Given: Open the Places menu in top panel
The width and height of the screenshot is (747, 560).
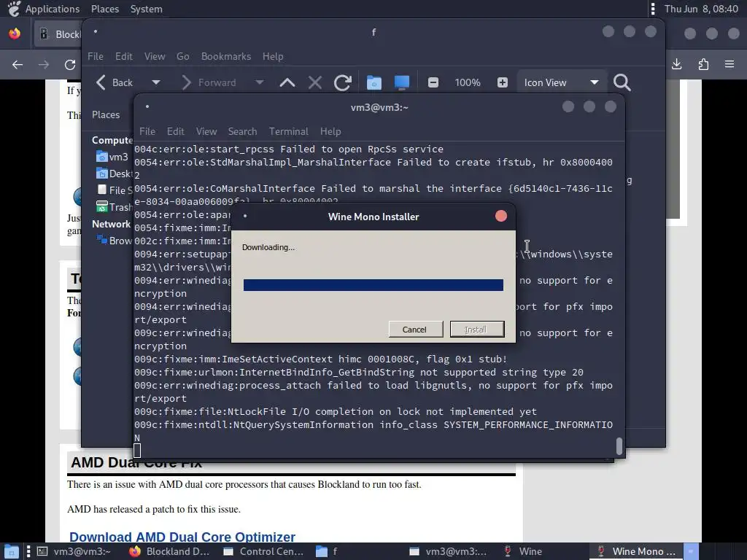Looking at the screenshot, I should coord(105,9).
